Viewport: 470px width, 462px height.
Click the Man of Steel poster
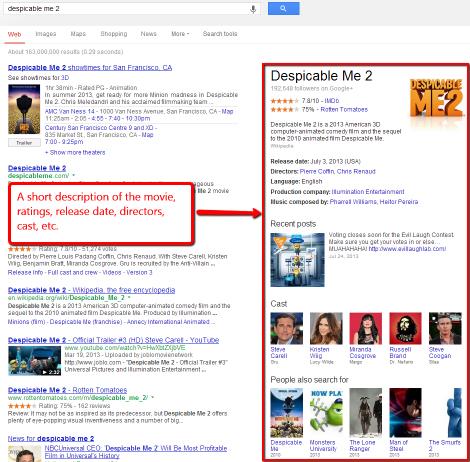coord(405,413)
